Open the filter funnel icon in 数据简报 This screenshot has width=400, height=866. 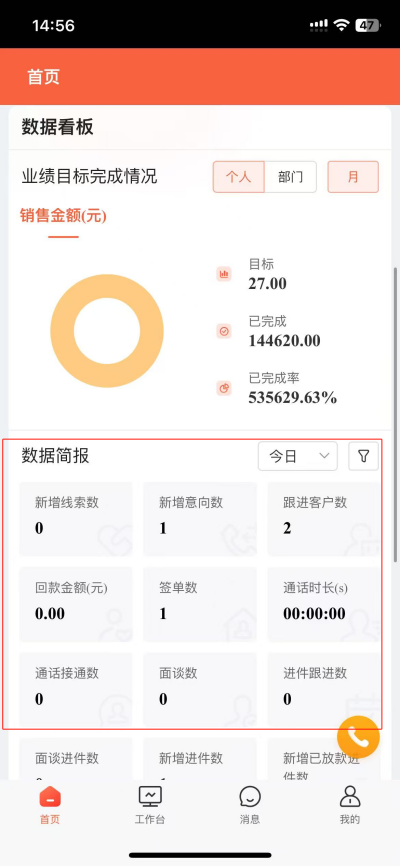(364, 456)
